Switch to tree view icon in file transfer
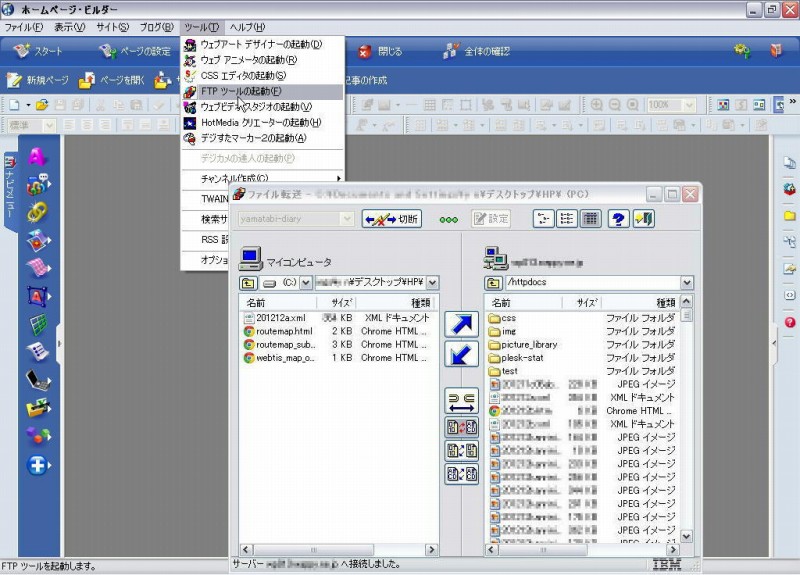The image size is (800, 575). pos(543,219)
